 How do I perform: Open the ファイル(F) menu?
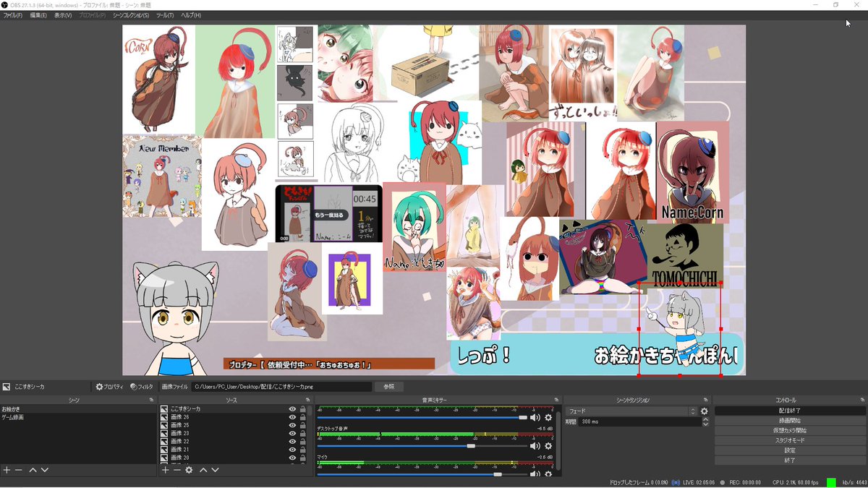pyautogui.click(x=12, y=15)
